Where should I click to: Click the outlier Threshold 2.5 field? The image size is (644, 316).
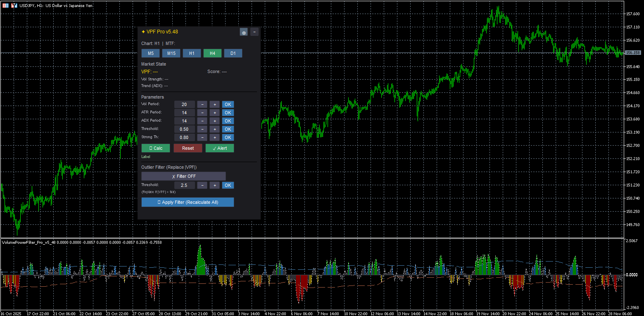coord(184,185)
